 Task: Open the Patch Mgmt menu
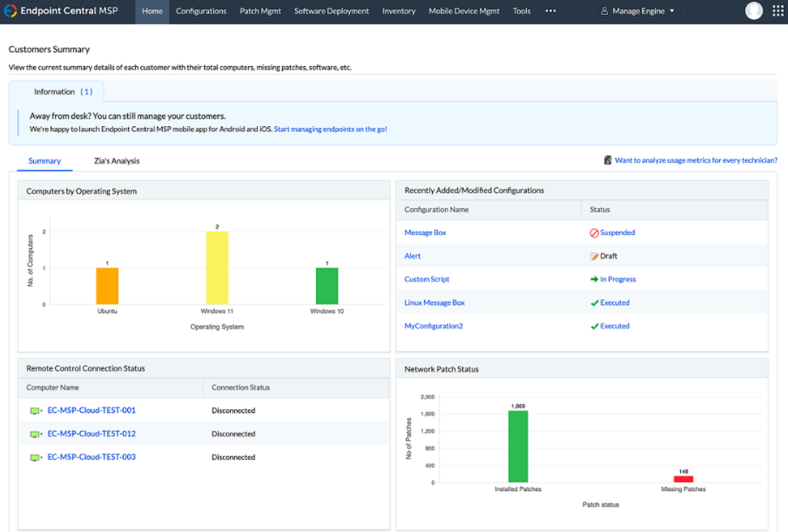[260, 11]
